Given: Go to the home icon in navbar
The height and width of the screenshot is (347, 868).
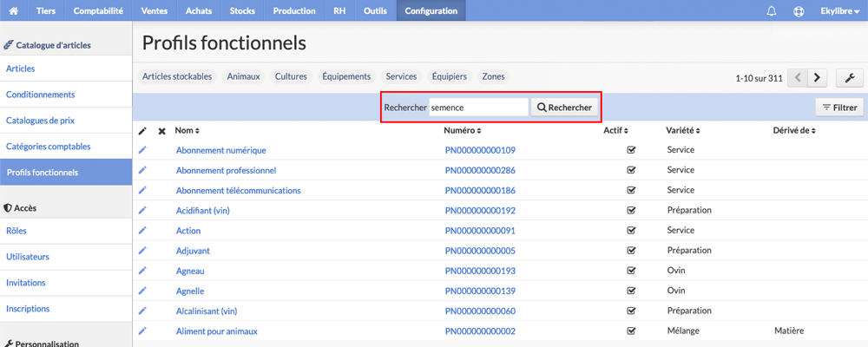Looking at the screenshot, I should point(14,10).
